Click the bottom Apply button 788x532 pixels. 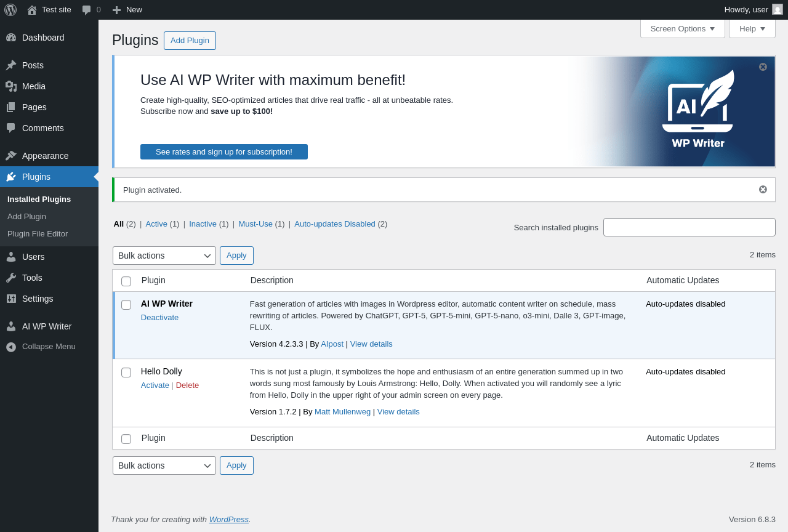236,465
